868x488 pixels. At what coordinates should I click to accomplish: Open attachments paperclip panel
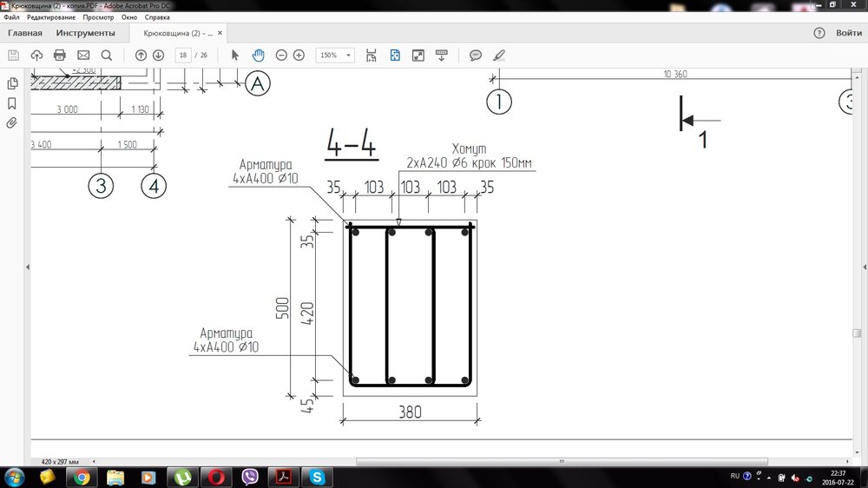(11, 123)
